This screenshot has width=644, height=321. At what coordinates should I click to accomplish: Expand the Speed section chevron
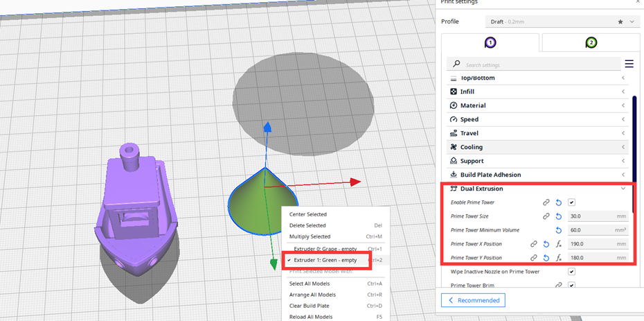[x=623, y=119]
